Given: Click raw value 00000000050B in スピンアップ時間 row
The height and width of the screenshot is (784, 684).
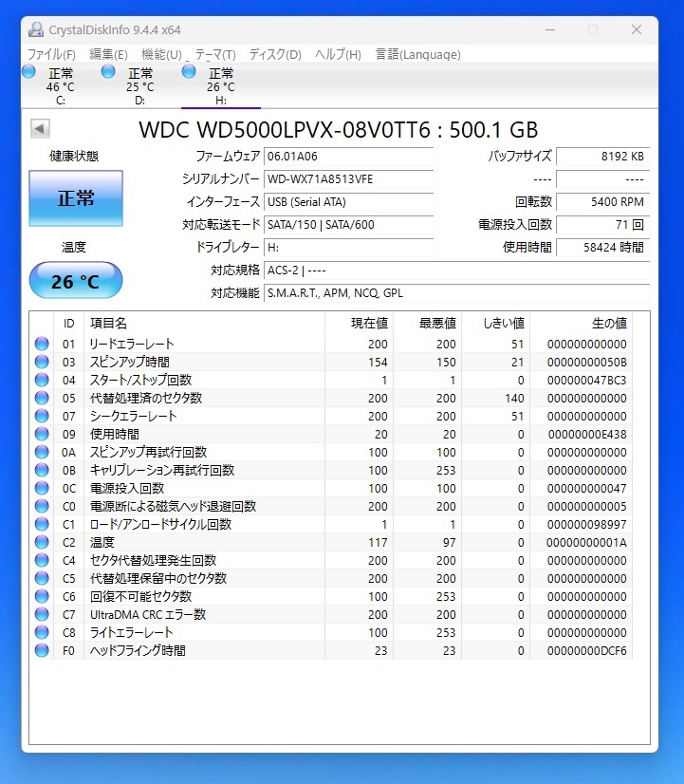Looking at the screenshot, I should pos(587,362).
